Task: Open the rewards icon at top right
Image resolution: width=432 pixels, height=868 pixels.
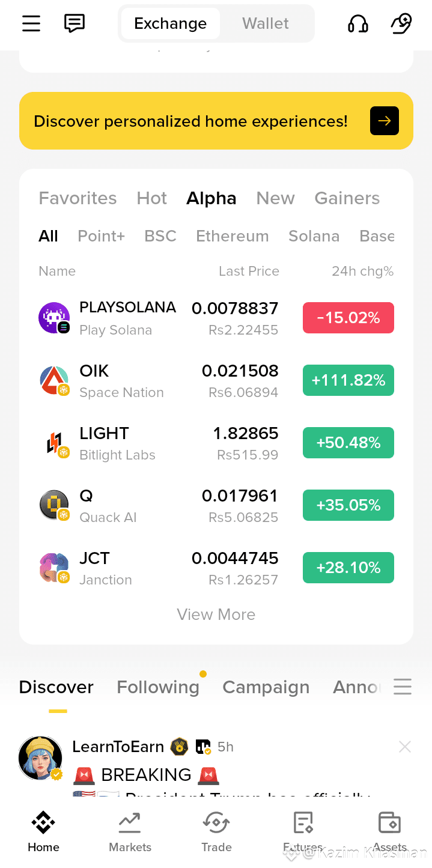Action: pos(401,23)
